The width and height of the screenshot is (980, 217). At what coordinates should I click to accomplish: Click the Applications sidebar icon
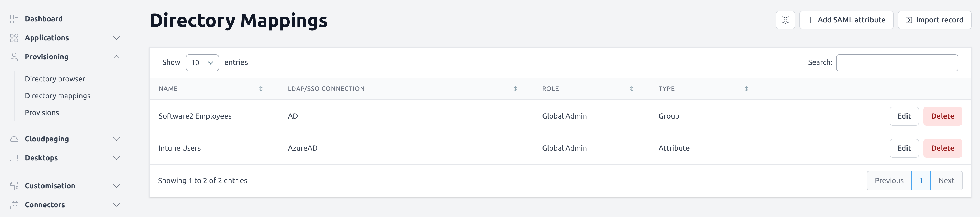point(14,38)
